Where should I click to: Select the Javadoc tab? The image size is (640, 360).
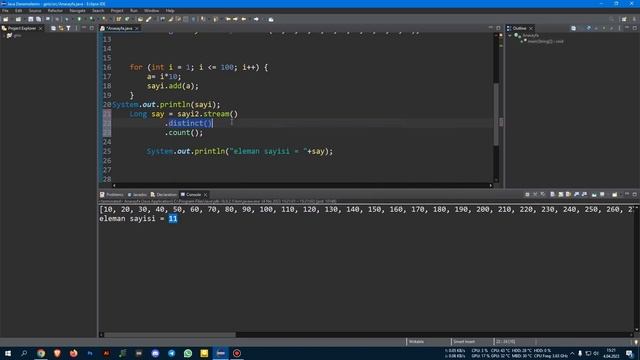(137, 195)
